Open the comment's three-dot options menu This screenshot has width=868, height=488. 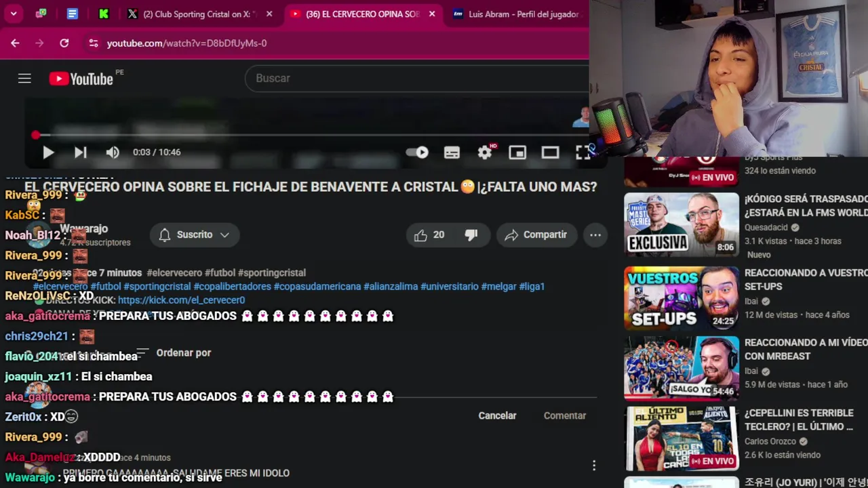[594, 465]
